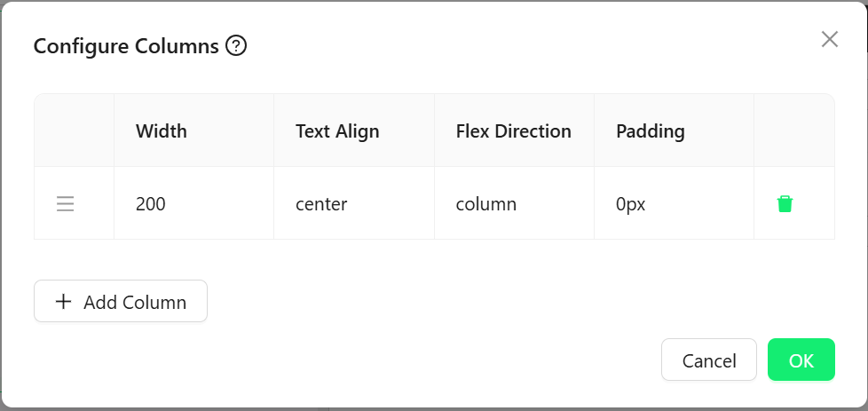Click the plus icon in Add Column
The image size is (868, 411).
(x=64, y=301)
